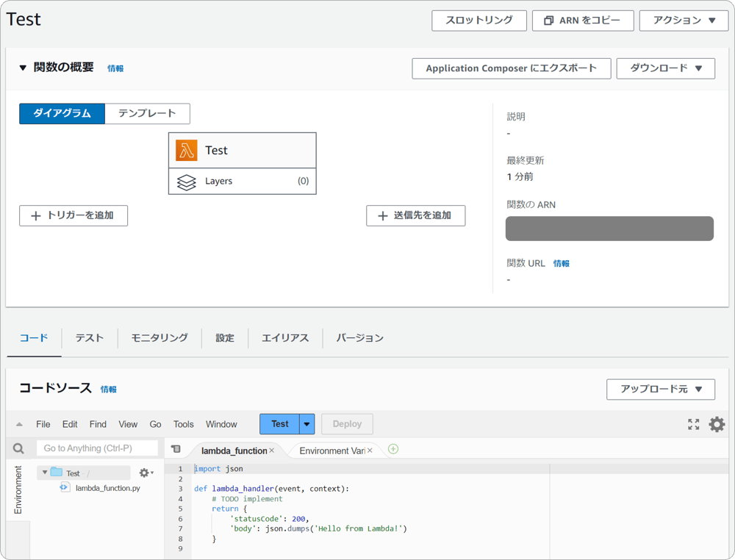
Task: Click the Test page heading
Action: coord(24,20)
